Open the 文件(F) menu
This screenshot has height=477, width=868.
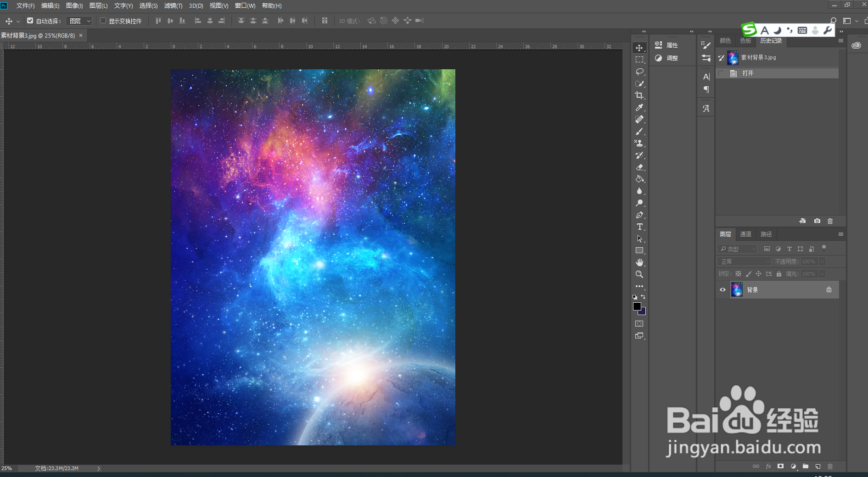click(x=25, y=6)
